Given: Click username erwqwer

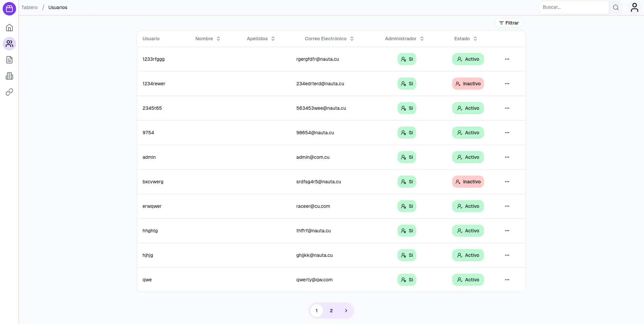Looking at the screenshot, I should coord(152,206).
